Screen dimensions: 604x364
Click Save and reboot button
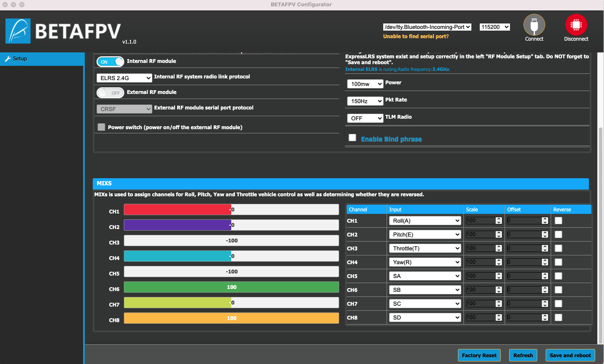coord(570,355)
